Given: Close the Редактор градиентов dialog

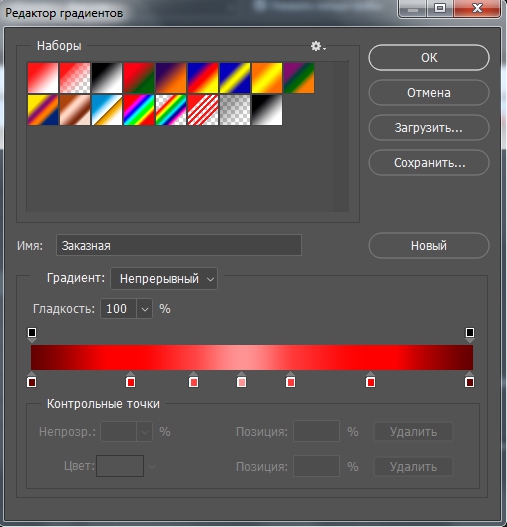Looking at the screenshot, I should [x=477, y=8].
